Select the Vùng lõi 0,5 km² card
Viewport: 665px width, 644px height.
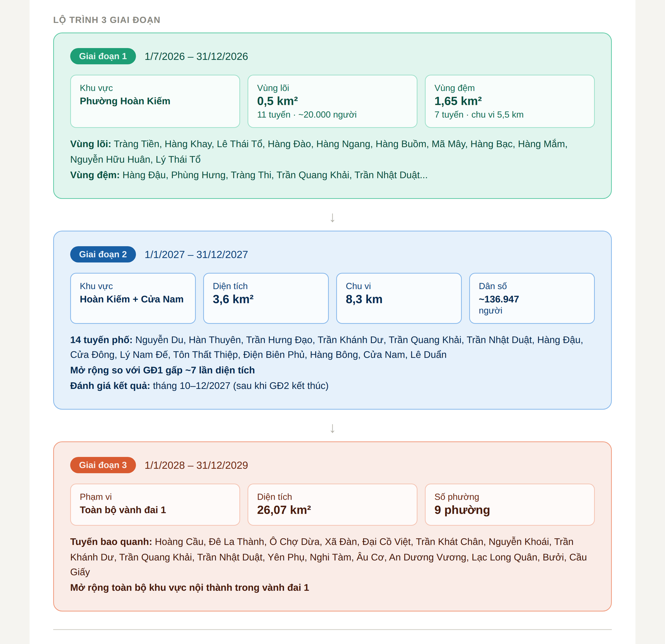(x=332, y=101)
